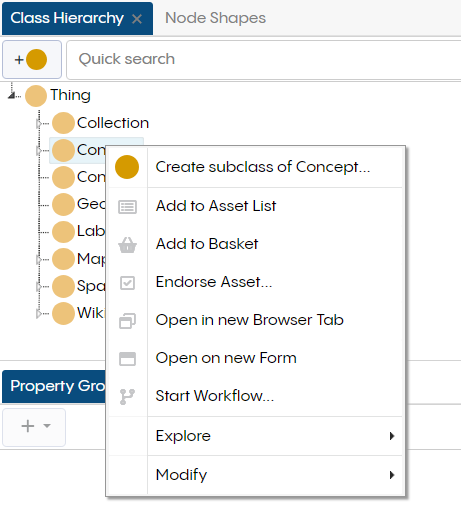Viewport: 461px width, 517px height.
Task: Click the new form window icon
Action: coord(127,359)
